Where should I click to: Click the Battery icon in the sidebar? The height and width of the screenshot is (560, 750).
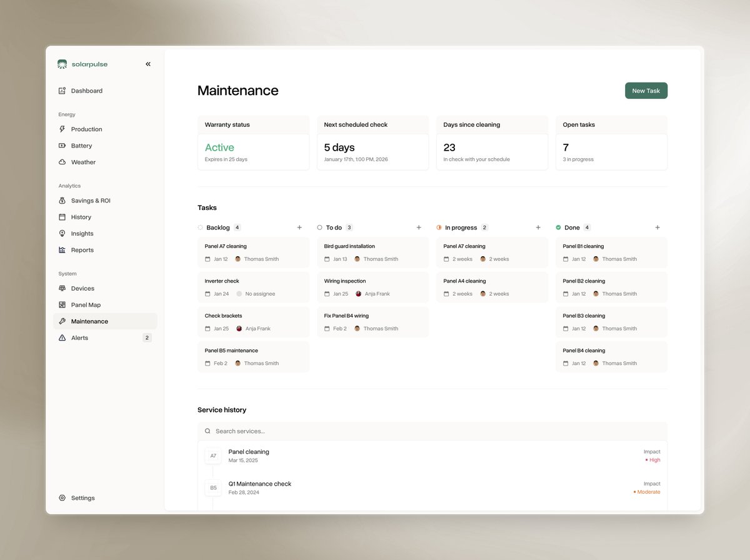tap(62, 146)
